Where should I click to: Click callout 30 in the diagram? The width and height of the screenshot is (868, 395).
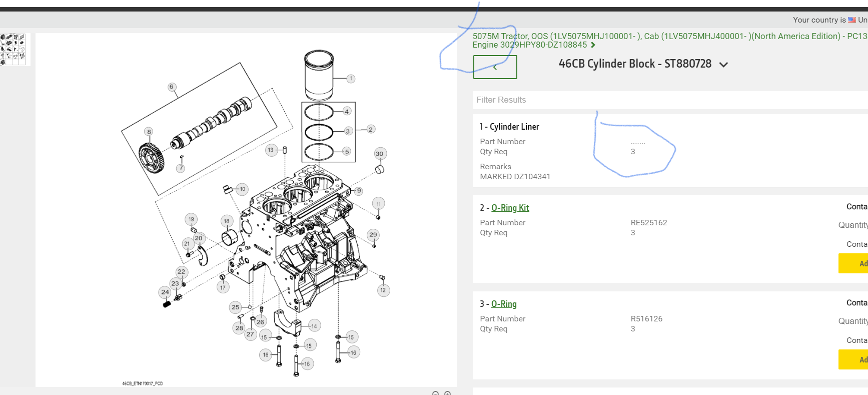(380, 154)
